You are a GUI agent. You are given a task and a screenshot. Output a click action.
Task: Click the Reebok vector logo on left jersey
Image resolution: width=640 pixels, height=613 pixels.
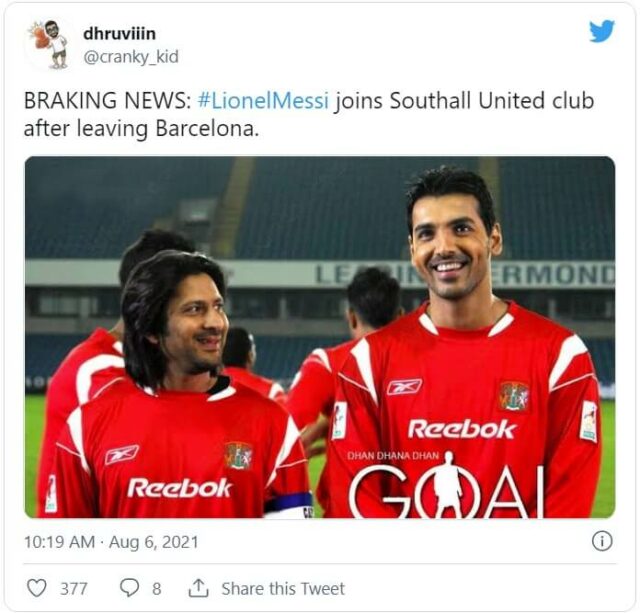click(x=122, y=454)
